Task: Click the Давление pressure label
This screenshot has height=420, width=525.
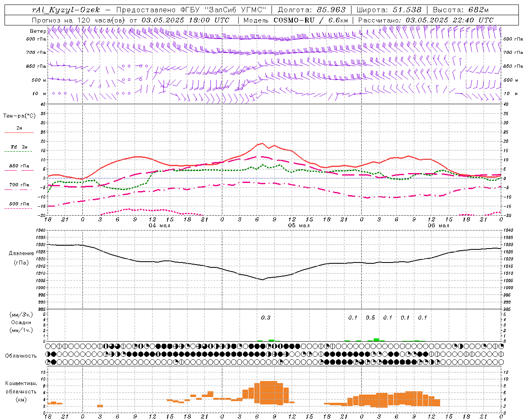Action: click(21, 253)
